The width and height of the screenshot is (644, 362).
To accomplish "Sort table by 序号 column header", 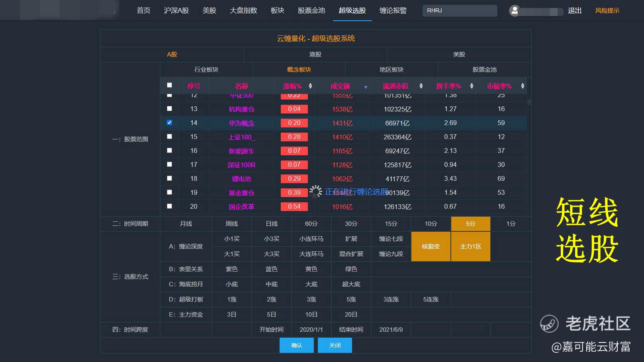I will coord(194,86).
